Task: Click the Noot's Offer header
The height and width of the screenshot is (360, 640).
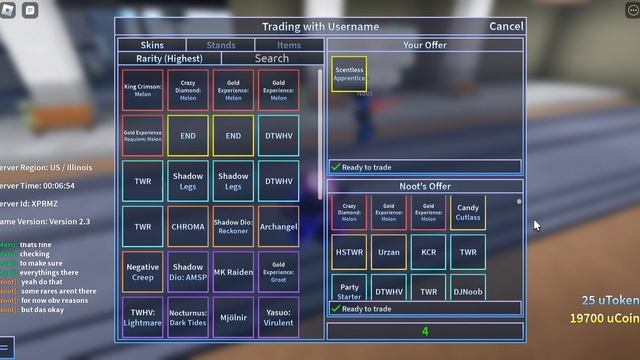Action: point(425,186)
